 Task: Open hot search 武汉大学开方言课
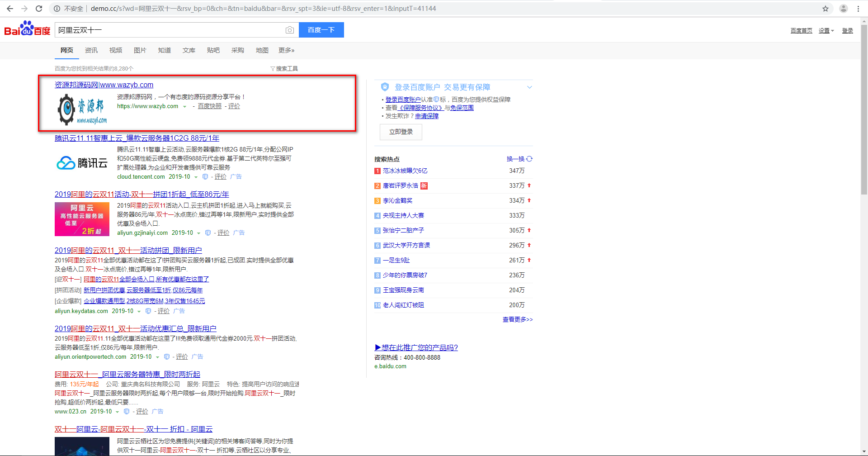pos(406,246)
